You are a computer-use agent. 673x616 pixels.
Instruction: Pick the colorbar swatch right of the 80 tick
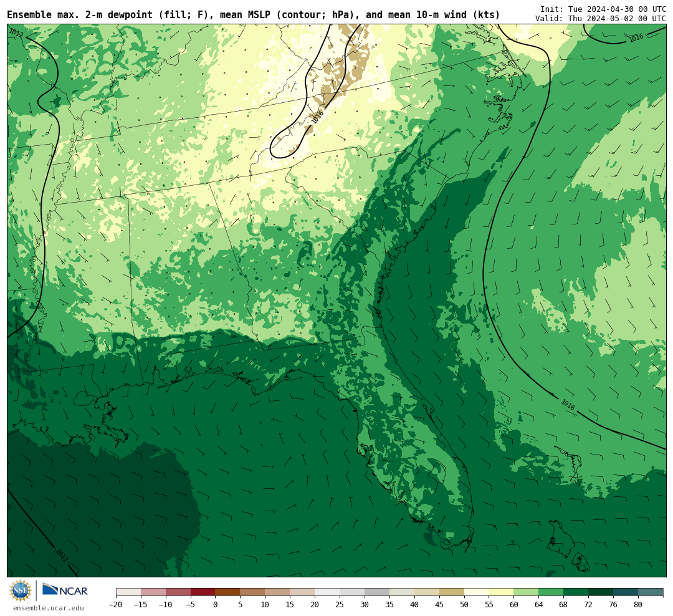click(651, 592)
